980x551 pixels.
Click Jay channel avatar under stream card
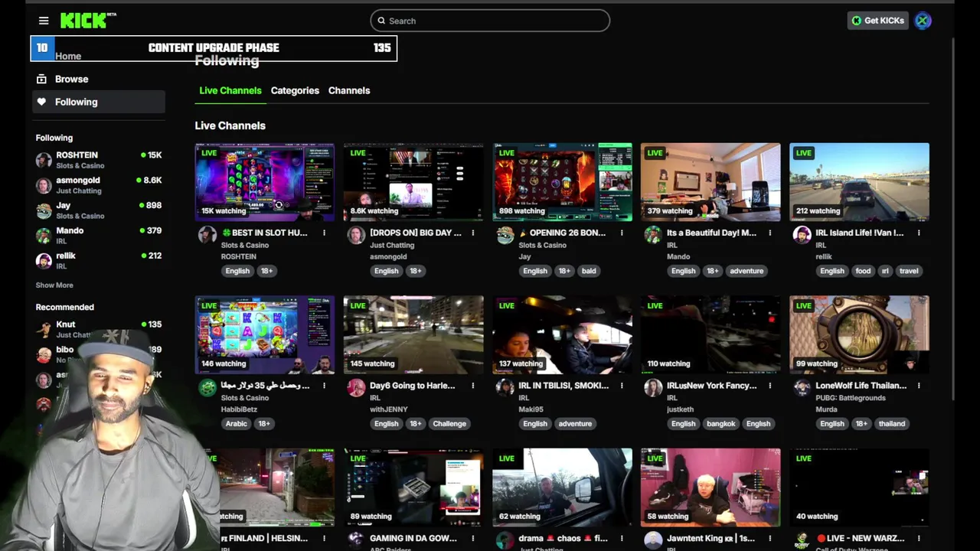[505, 235]
